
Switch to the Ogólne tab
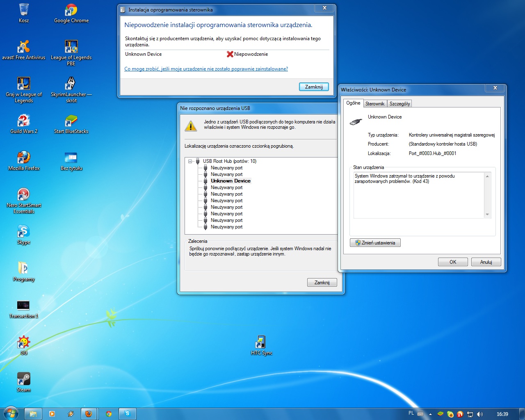tap(353, 103)
